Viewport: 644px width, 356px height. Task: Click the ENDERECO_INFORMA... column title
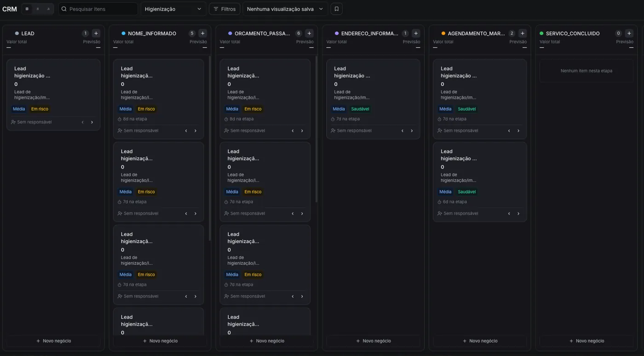coord(369,33)
